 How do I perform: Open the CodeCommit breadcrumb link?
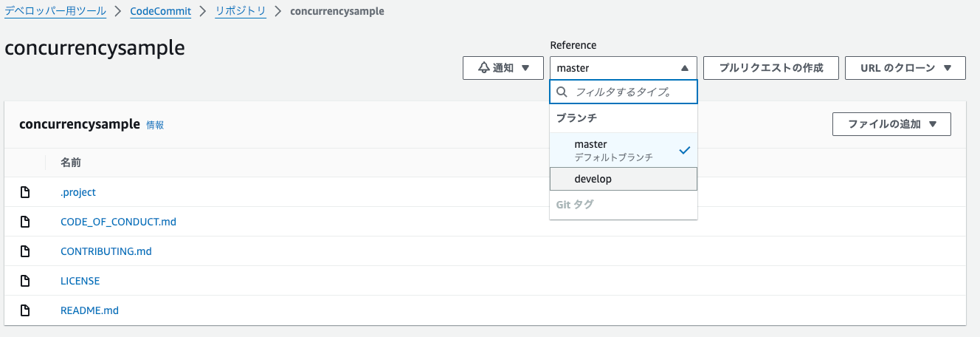(160, 11)
